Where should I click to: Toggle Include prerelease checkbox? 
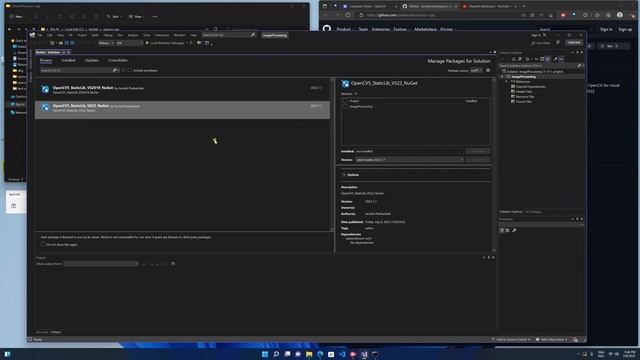click(x=130, y=71)
